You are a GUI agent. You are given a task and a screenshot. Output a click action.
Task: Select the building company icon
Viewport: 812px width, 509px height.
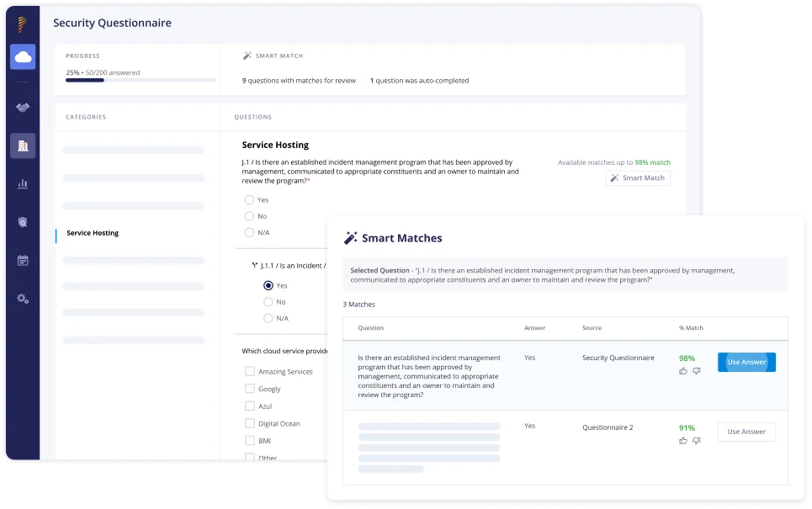[23, 146]
